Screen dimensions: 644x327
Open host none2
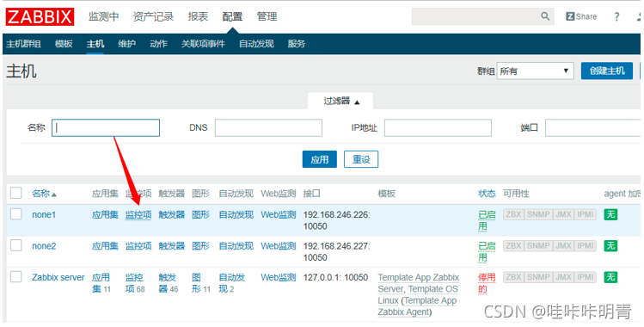(x=44, y=245)
